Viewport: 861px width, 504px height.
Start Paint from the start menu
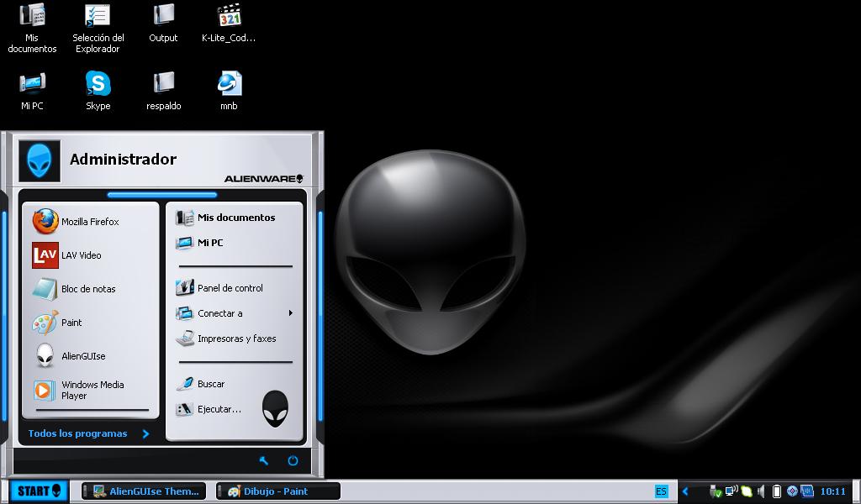tap(71, 323)
